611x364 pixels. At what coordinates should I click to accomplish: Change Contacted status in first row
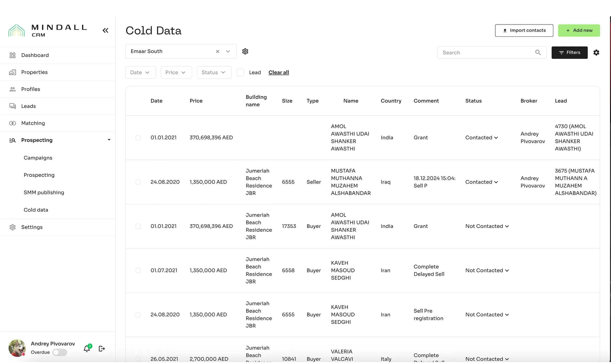click(x=481, y=138)
